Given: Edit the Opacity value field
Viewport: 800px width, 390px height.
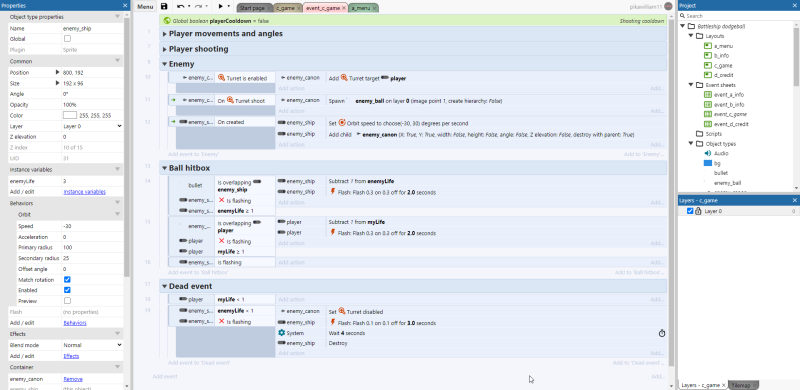Looking at the screenshot, I should pyautogui.click(x=92, y=105).
